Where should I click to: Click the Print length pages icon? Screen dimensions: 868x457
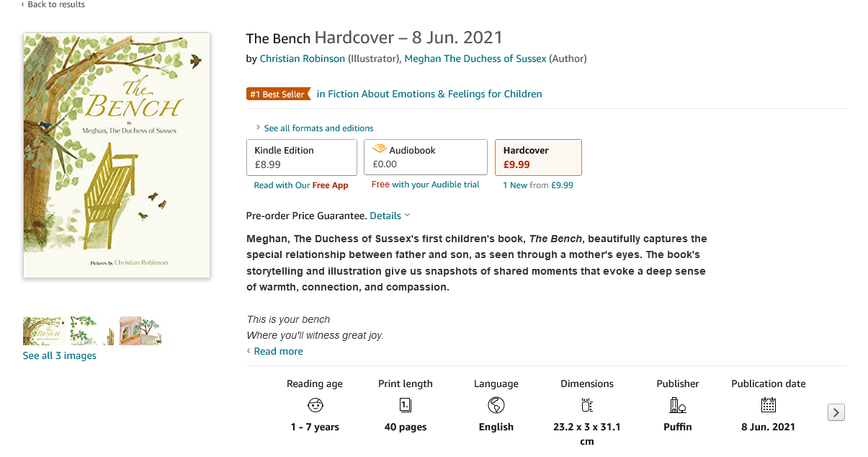tap(406, 405)
